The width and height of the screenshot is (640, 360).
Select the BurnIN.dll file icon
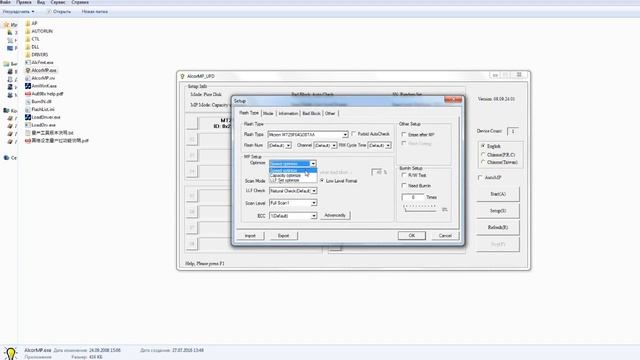(x=28, y=101)
